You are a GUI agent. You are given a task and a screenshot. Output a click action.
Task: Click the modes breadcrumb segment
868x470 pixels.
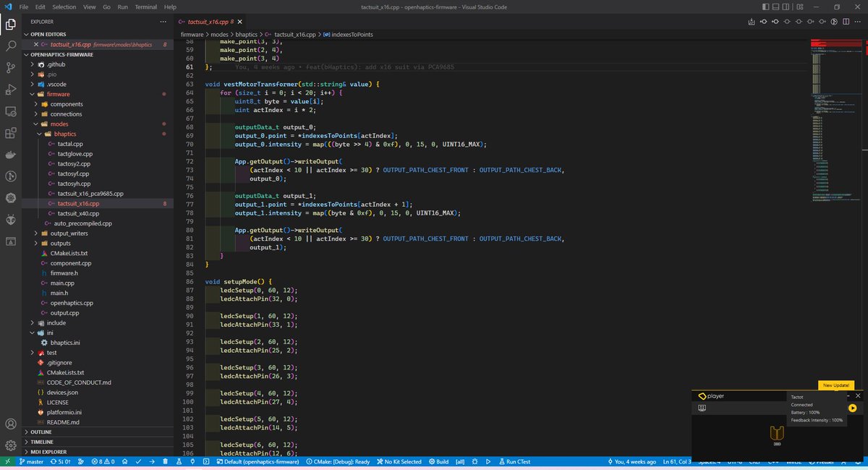click(x=220, y=34)
